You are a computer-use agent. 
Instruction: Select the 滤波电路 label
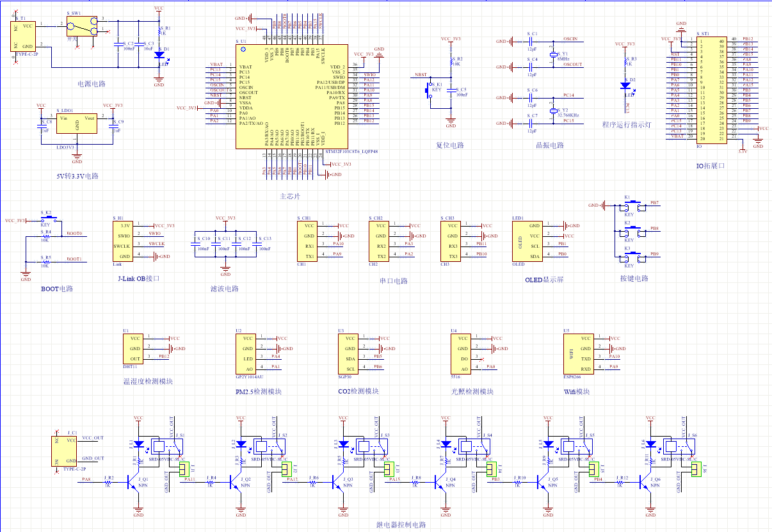click(x=224, y=289)
